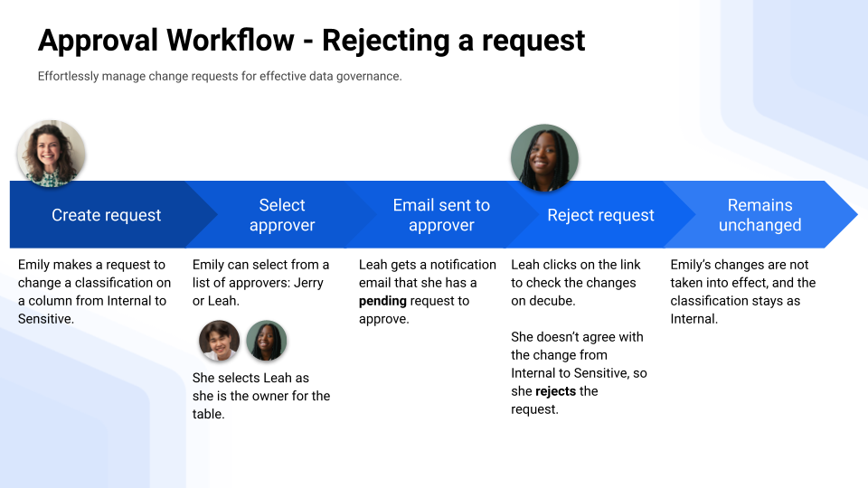Image resolution: width=868 pixels, height=488 pixels.
Task: Click the Remains unchanged step arrow
Action: tap(759, 215)
